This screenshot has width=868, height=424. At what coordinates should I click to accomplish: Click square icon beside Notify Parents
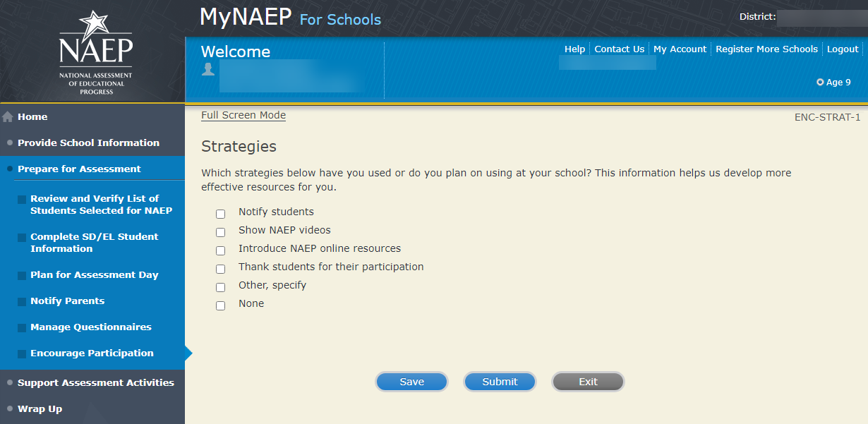tap(22, 302)
